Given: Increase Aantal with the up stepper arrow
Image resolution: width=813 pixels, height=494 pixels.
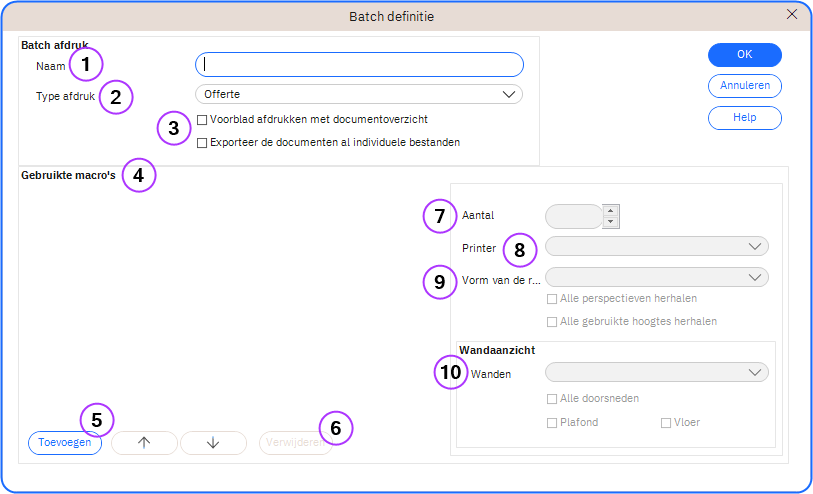Looking at the screenshot, I should coord(611,210).
